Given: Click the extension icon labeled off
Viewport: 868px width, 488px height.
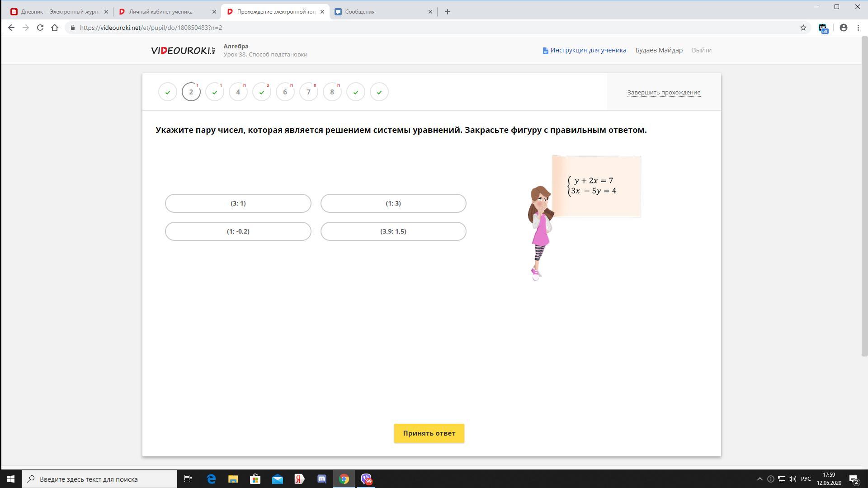Looking at the screenshot, I should click(823, 28).
